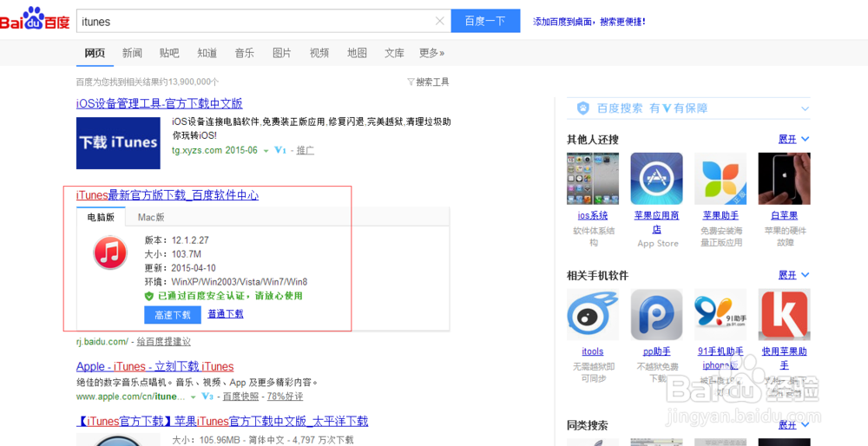Click the update date 2015-04-10

[x=194, y=268]
